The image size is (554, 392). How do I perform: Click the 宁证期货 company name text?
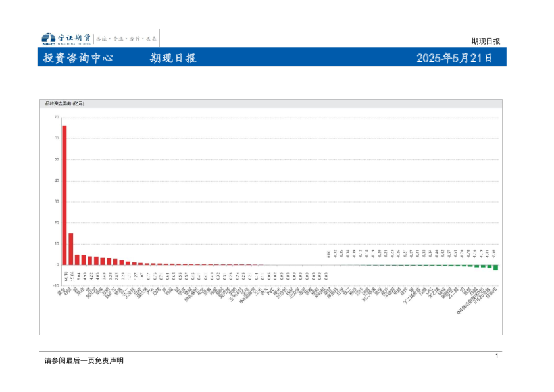74,38
